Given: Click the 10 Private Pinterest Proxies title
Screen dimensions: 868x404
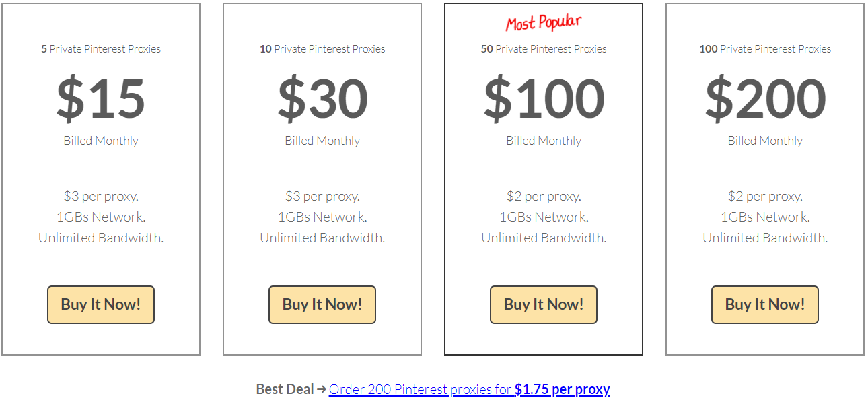Looking at the screenshot, I should 322,49.
